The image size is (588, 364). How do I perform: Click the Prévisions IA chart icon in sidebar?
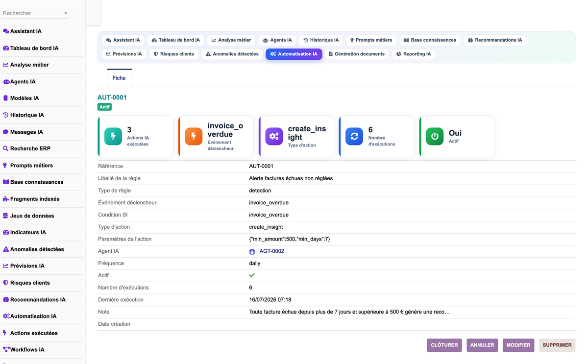(x=6, y=266)
